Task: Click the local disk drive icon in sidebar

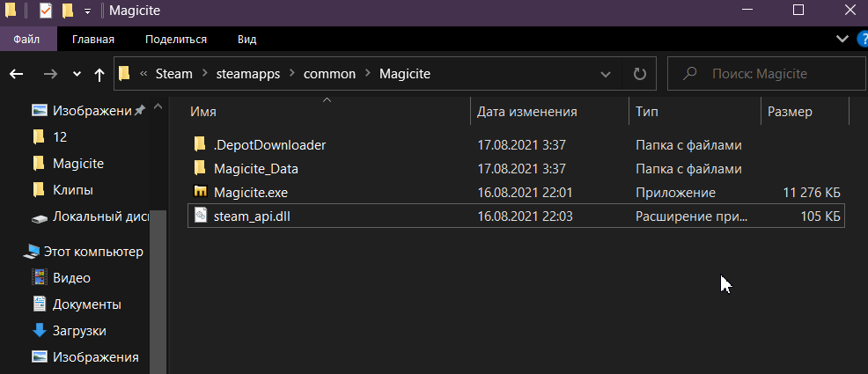Action: tap(40, 218)
